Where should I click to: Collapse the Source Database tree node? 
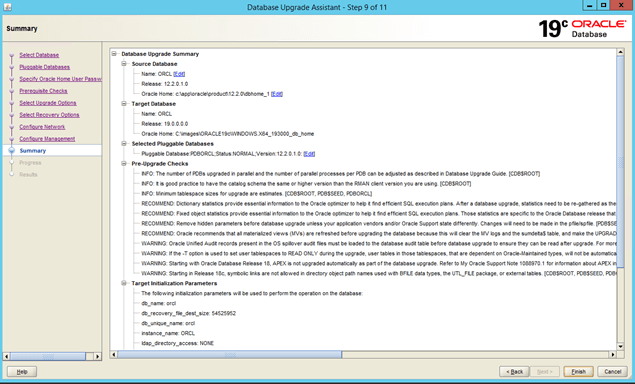(124, 64)
